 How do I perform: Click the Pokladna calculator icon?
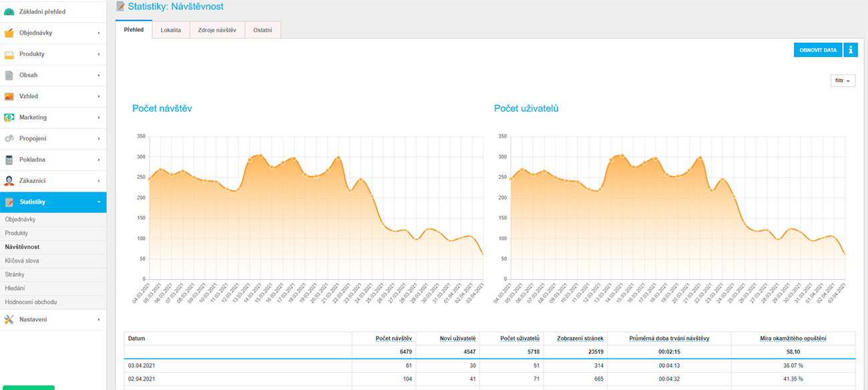pyautogui.click(x=9, y=160)
